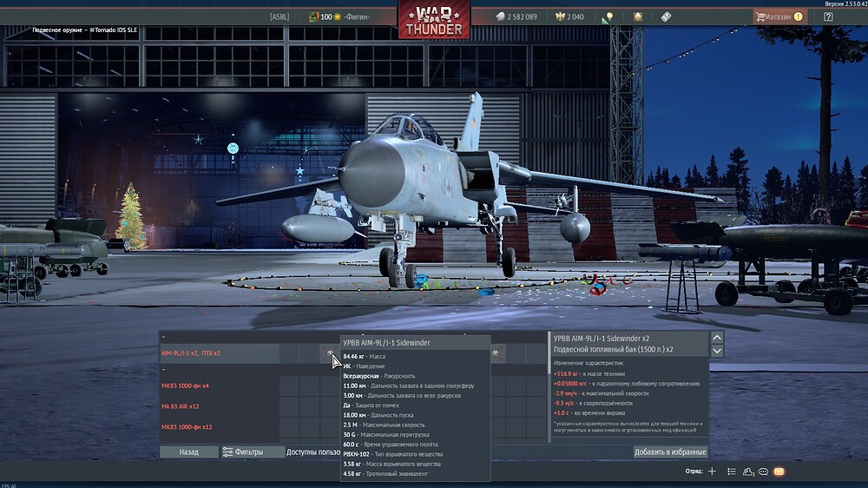Add loadout via Добавить в избранные
This screenshot has width=868, height=488.
coord(670,452)
